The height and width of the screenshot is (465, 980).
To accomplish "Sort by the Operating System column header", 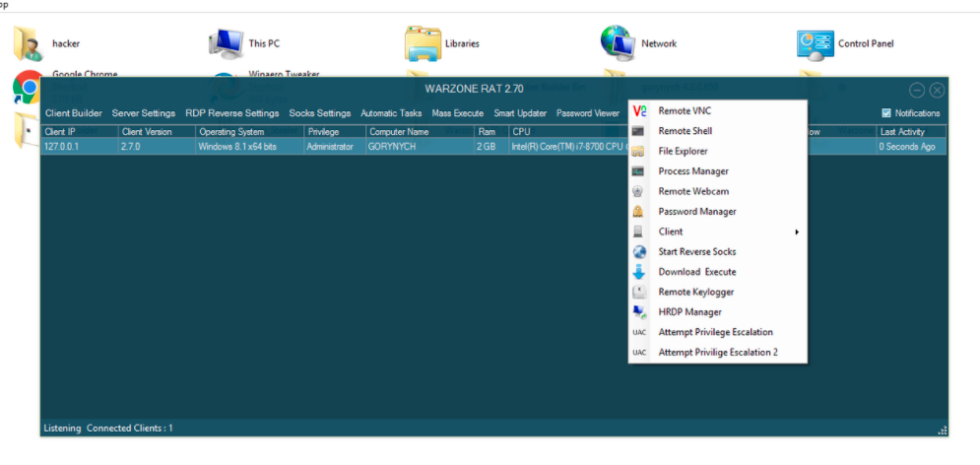I will (x=250, y=132).
